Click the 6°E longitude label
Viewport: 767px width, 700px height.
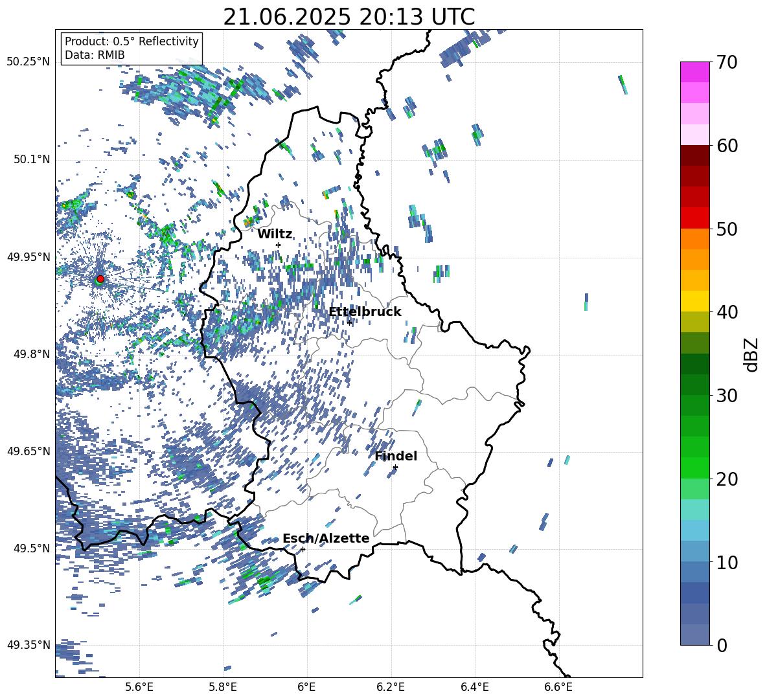[x=306, y=687]
